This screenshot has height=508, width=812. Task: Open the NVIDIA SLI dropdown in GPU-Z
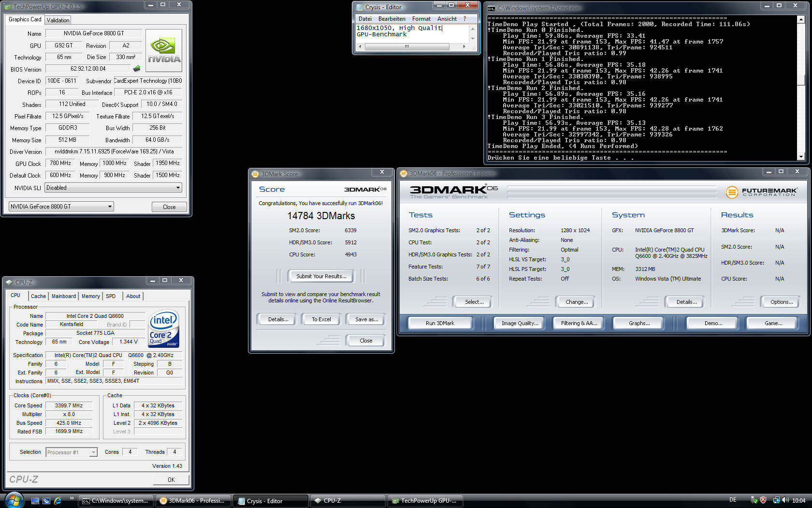114,188
